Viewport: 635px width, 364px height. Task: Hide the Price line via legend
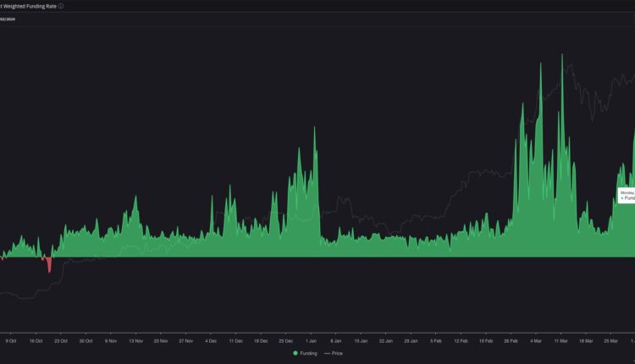[x=333, y=352]
